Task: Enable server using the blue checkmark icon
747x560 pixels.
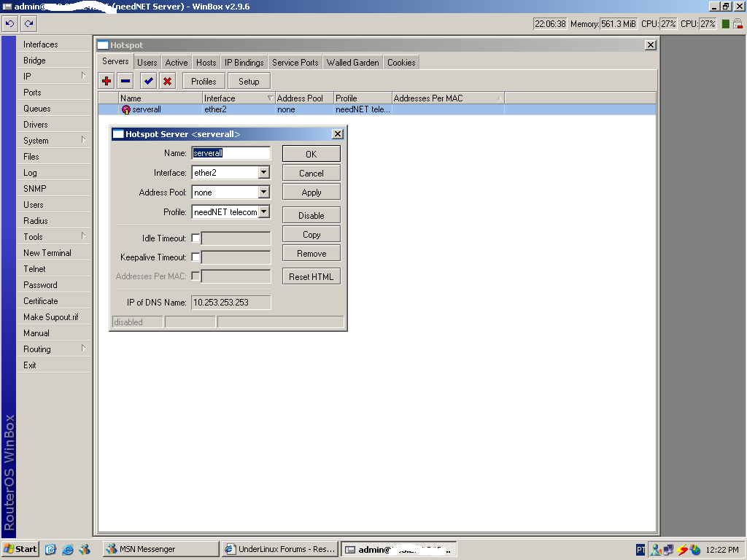Action: click(149, 81)
